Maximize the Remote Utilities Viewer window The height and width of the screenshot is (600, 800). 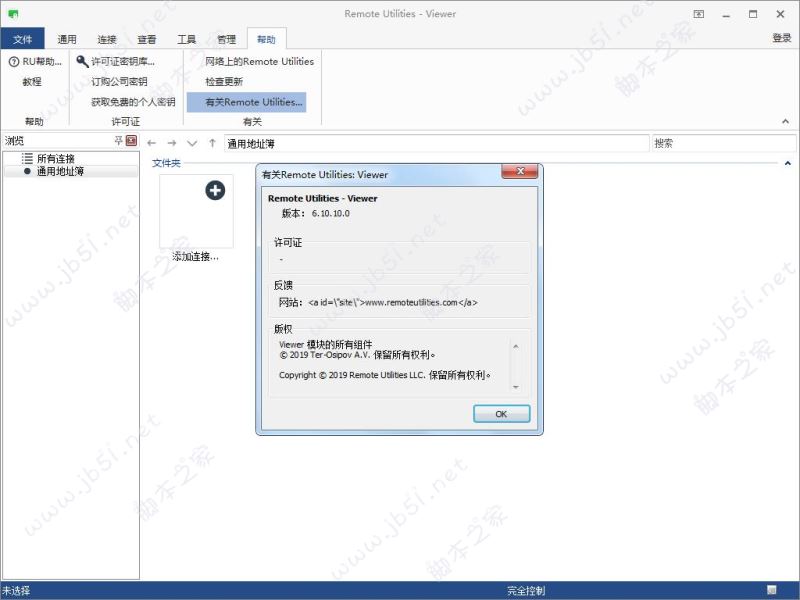pyautogui.click(x=753, y=14)
